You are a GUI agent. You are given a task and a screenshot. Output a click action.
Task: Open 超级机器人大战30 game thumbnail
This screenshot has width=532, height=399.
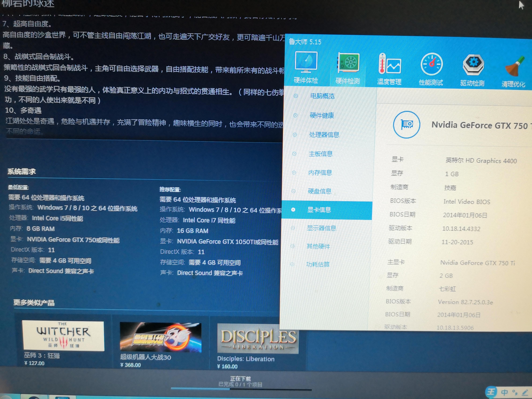(160, 337)
